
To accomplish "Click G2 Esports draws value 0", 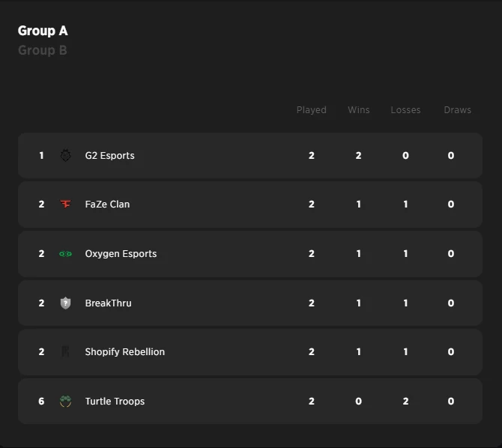I will 451,156.
